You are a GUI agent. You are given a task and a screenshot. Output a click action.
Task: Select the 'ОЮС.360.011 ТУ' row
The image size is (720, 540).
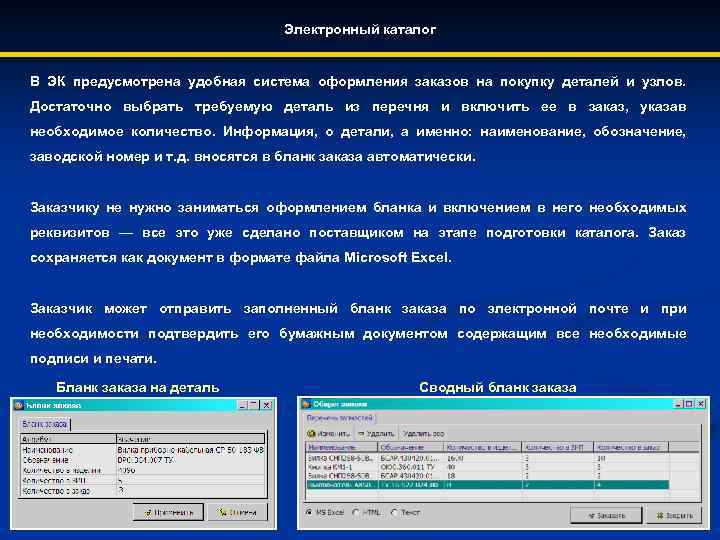(x=487, y=467)
